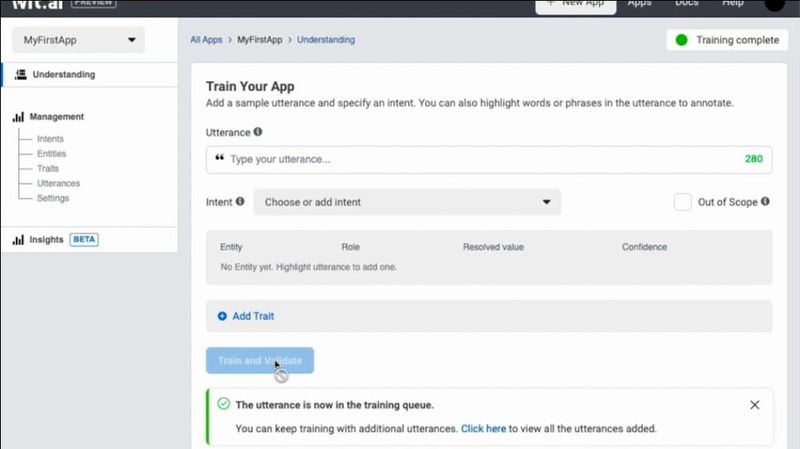Open Utterances under Management
This screenshot has width=800, height=449.
[58, 183]
